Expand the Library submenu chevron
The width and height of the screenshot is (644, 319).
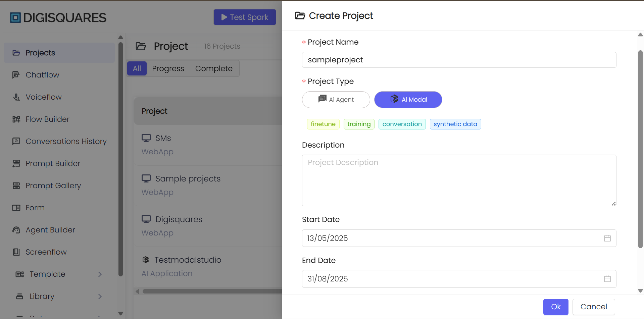(x=100, y=296)
